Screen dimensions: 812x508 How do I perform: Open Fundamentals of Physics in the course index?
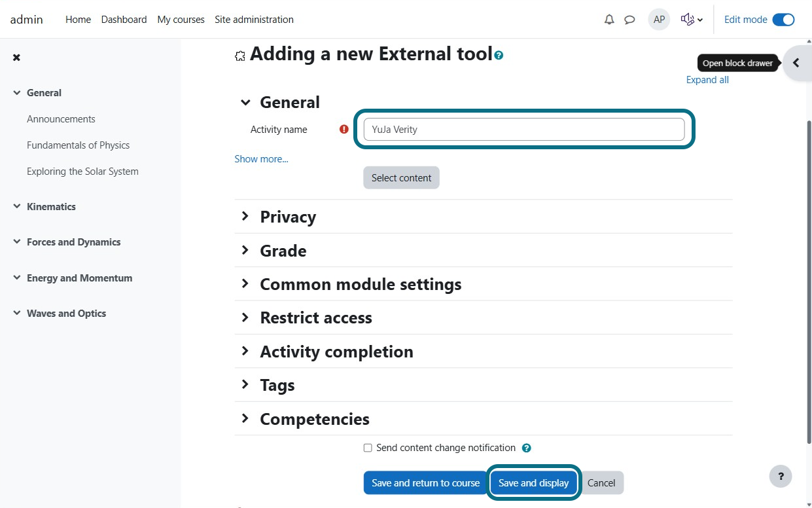coord(78,145)
